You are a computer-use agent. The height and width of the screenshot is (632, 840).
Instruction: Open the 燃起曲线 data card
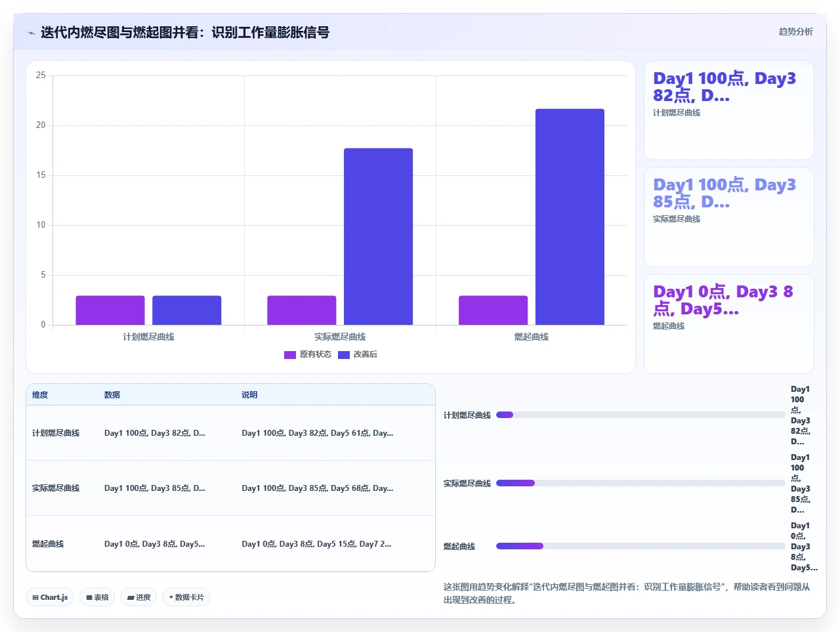pyautogui.click(x=729, y=324)
